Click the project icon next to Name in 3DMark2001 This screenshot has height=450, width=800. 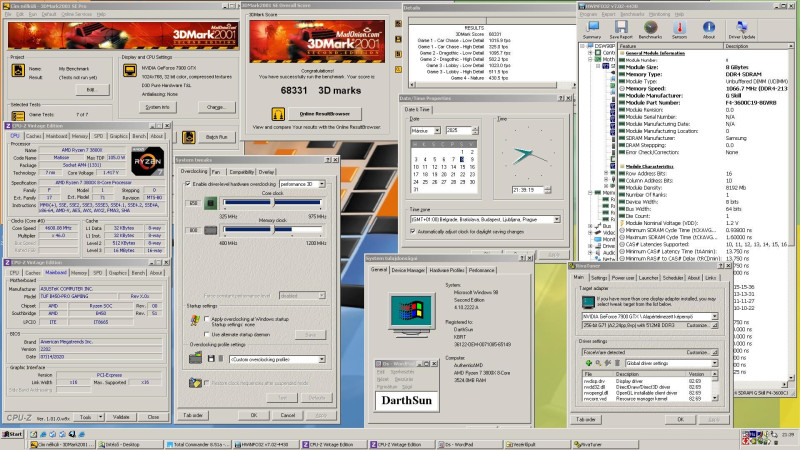coord(18,70)
